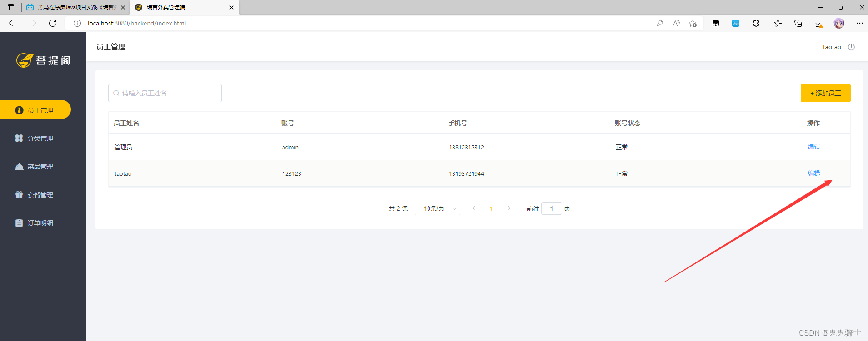Click the 操作 column header
Viewport: 868px width, 341px height.
[x=813, y=123]
